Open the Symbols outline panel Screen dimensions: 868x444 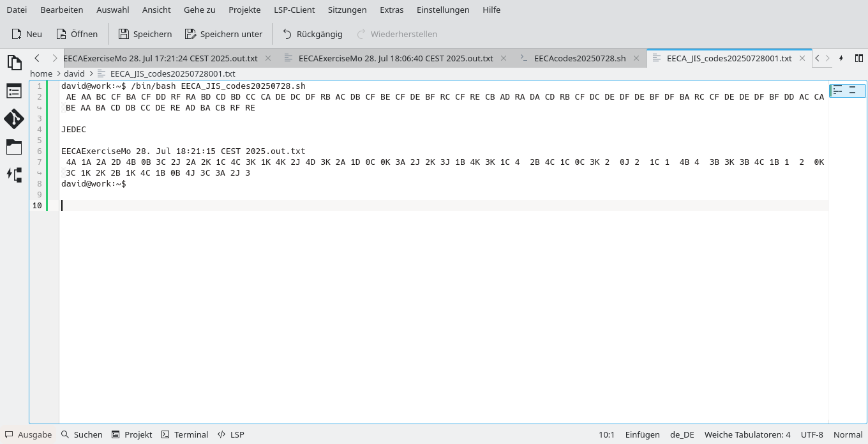(14, 91)
